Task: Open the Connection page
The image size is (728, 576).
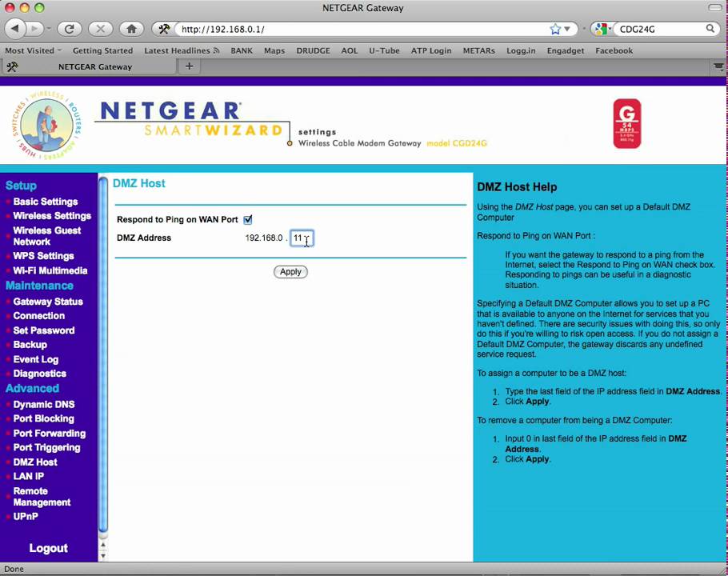Action: tap(39, 316)
